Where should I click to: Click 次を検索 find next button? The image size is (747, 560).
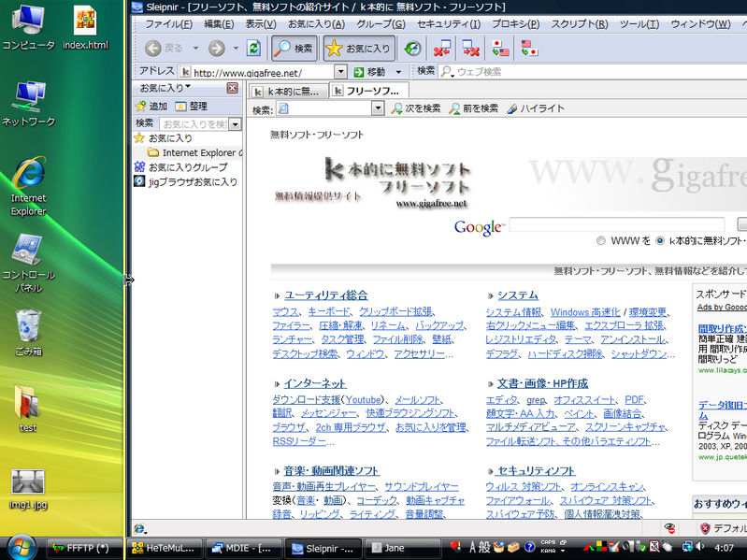pos(415,108)
